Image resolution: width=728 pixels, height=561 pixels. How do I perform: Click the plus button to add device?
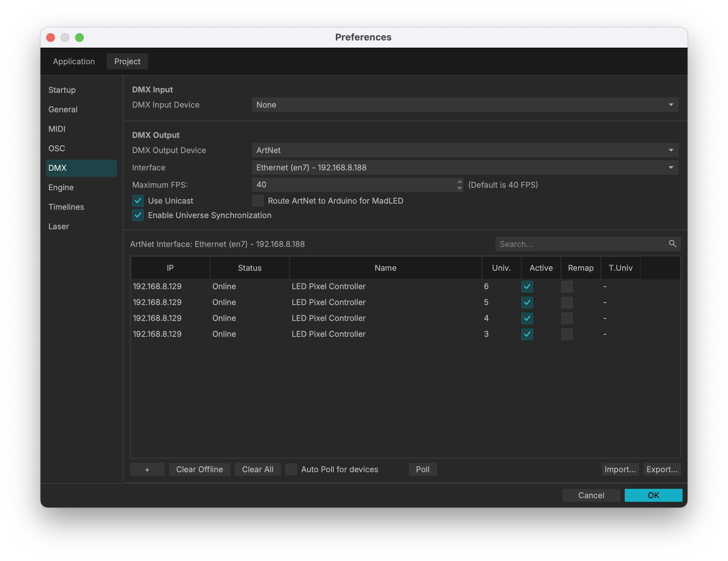(x=147, y=469)
